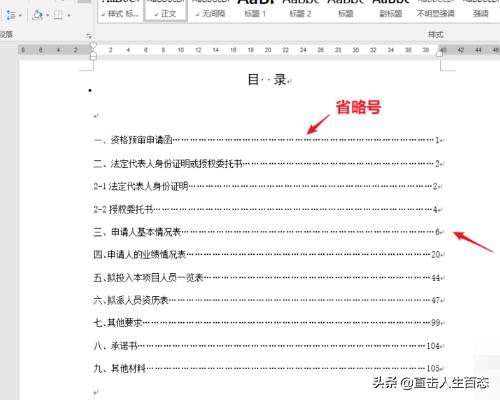Click the 样式 group label
Screen dimensions: 500x400
[x=435, y=35]
